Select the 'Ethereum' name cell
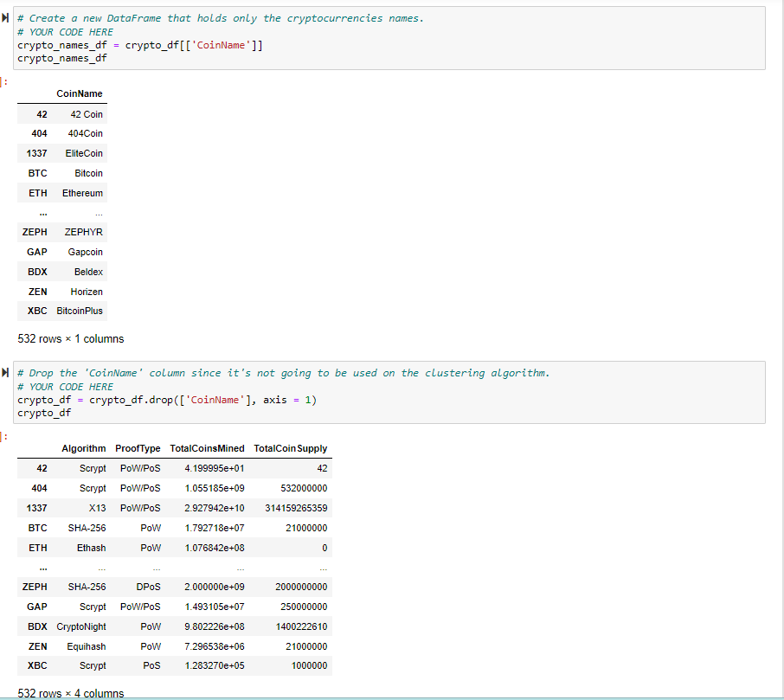The image size is (784, 700). [x=82, y=193]
